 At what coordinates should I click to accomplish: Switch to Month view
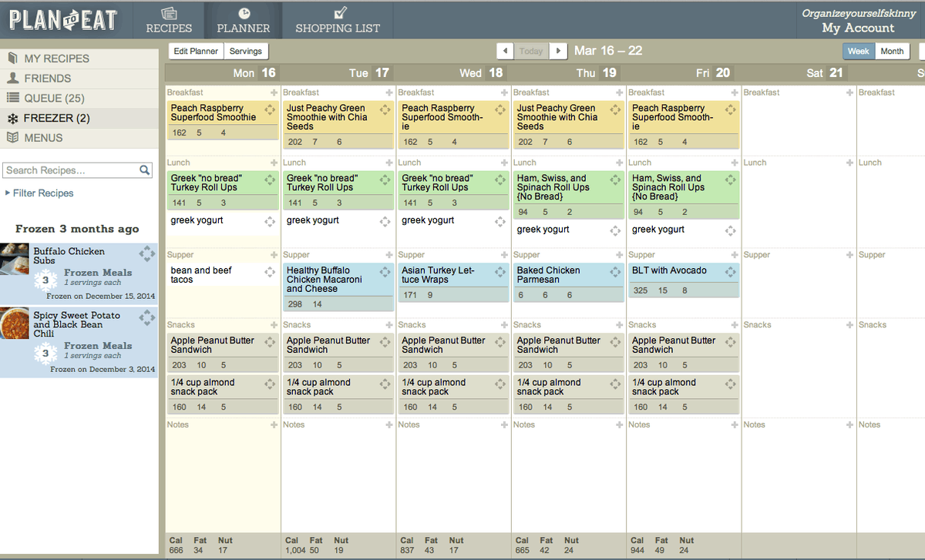pyautogui.click(x=892, y=52)
